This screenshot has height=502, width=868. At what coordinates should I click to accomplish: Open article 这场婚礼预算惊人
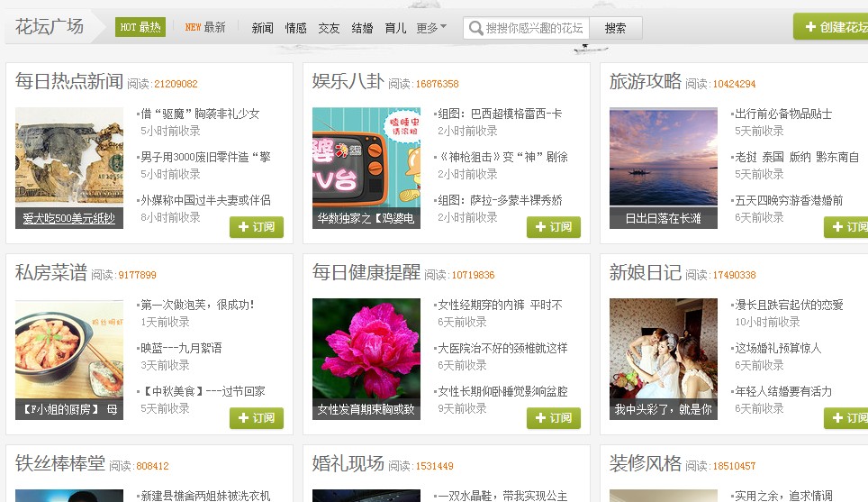tap(778, 348)
